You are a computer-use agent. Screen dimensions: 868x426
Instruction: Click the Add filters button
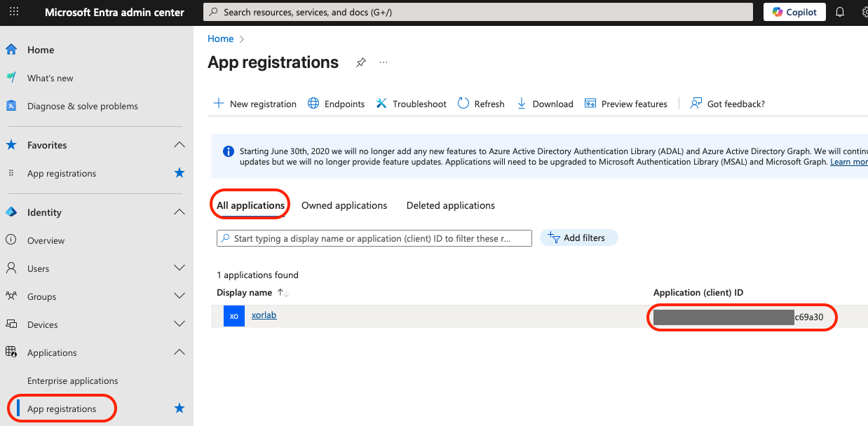click(x=578, y=238)
